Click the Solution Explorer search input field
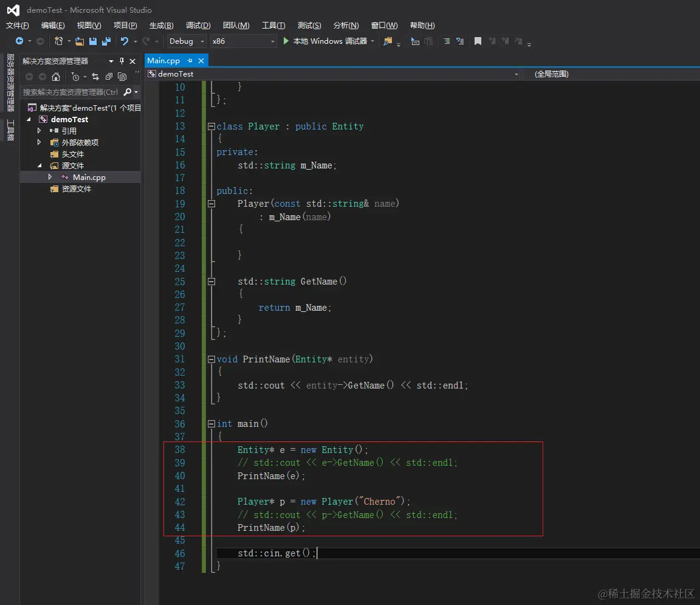The image size is (700, 605). point(72,92)
